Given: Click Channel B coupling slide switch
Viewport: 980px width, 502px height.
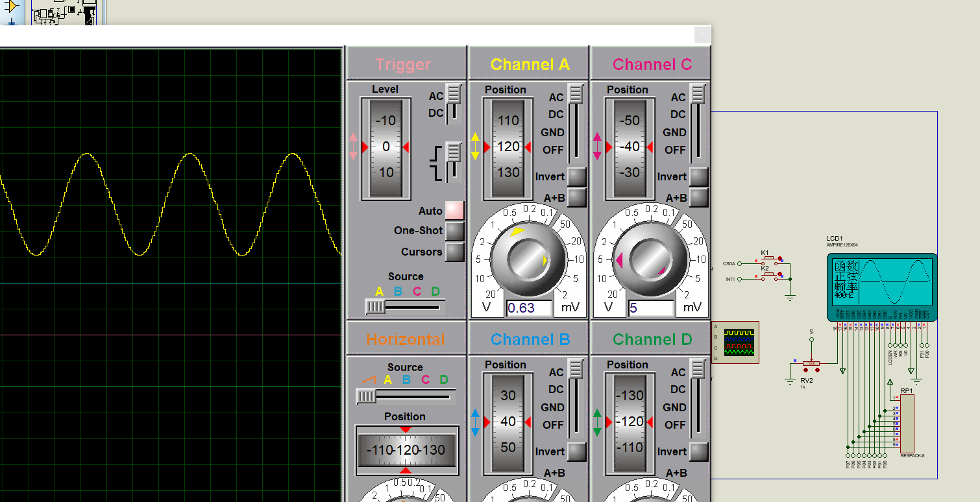Looking at the screenshot, I should [576, 399].
